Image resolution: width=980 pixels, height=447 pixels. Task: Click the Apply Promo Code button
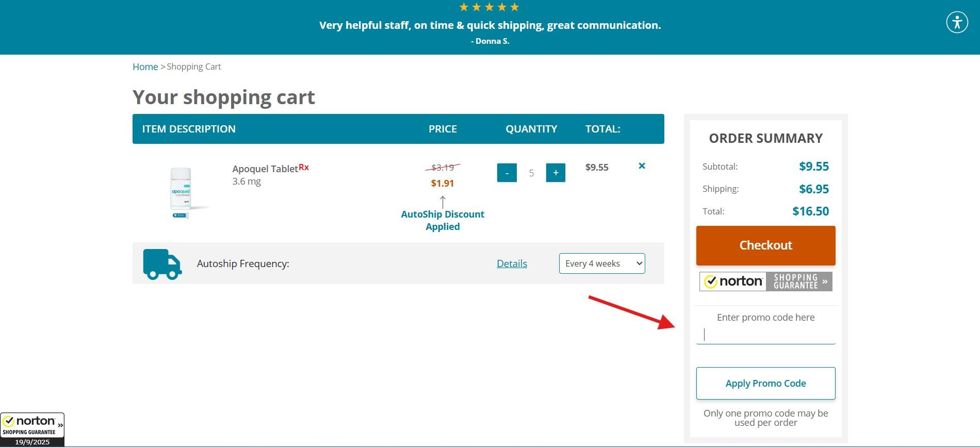[765, 383]
